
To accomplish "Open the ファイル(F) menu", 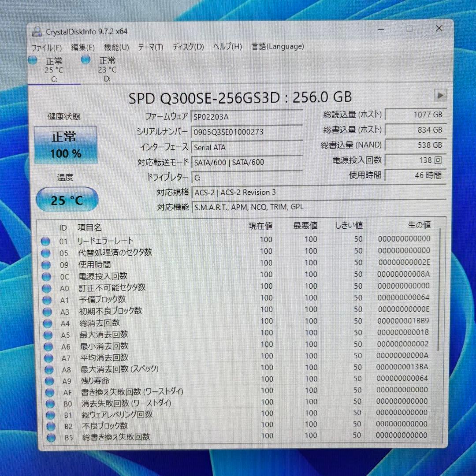I will (x=46, y=47).
